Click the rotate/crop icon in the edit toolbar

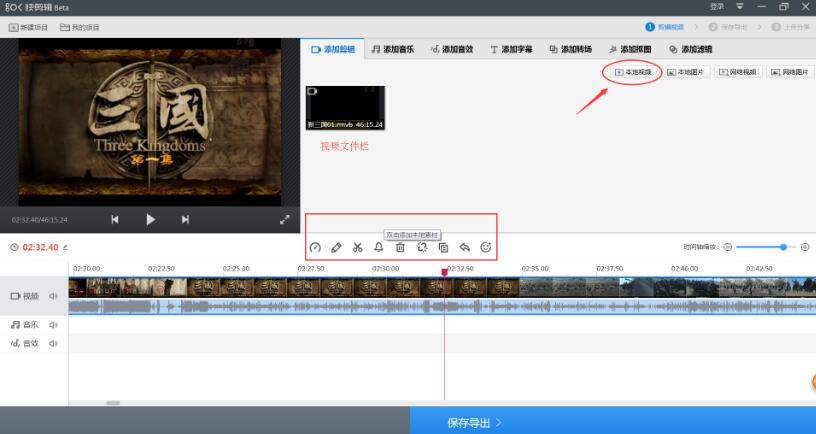(422, 248)
